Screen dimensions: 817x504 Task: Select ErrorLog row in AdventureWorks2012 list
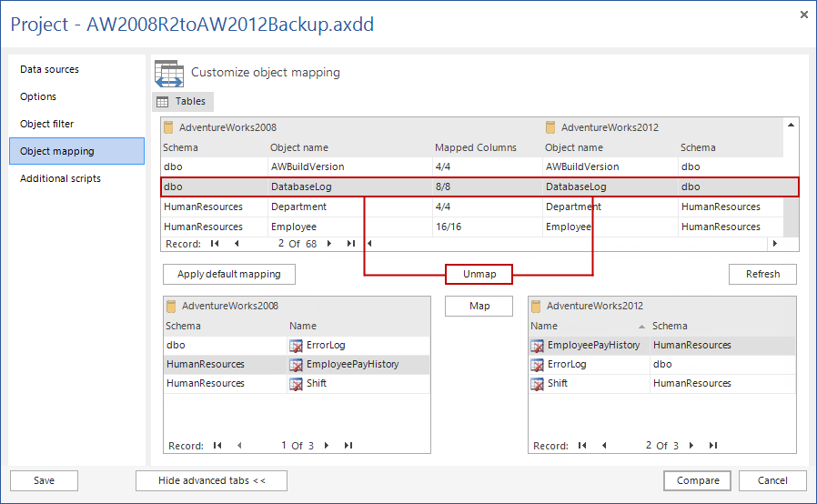pyautogui.click(x=662, y=364)
